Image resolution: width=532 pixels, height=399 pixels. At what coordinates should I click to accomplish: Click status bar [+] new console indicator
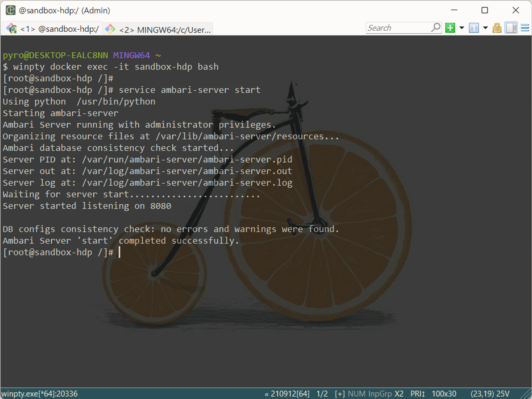(340, 394)
